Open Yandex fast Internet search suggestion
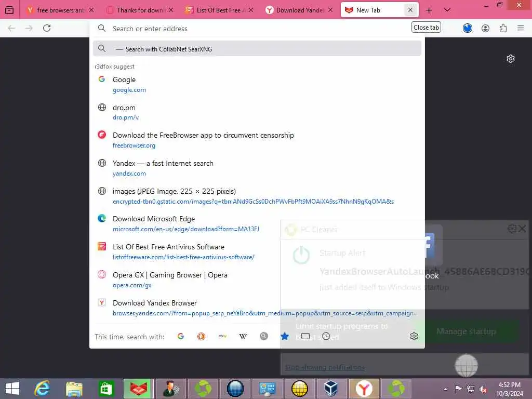This screenshot has height=399, width=532. [x=257, y=168]
